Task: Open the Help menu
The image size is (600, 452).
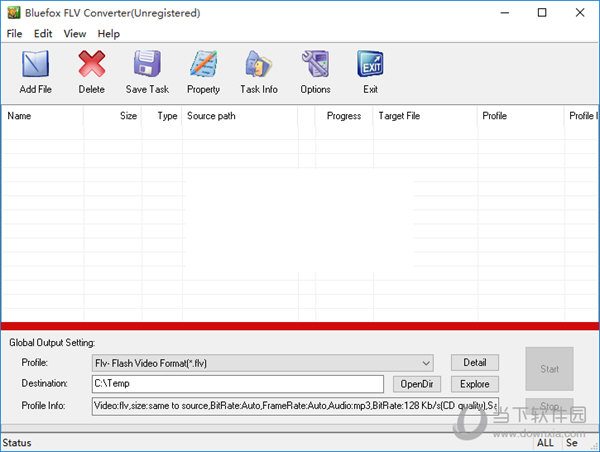Action: [109, 34]
